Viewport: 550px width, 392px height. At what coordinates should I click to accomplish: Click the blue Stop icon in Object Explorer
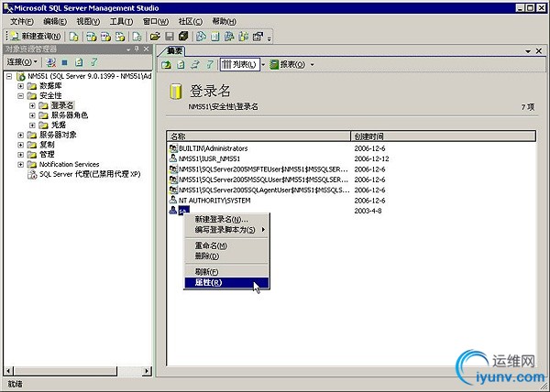coord(64,62)
